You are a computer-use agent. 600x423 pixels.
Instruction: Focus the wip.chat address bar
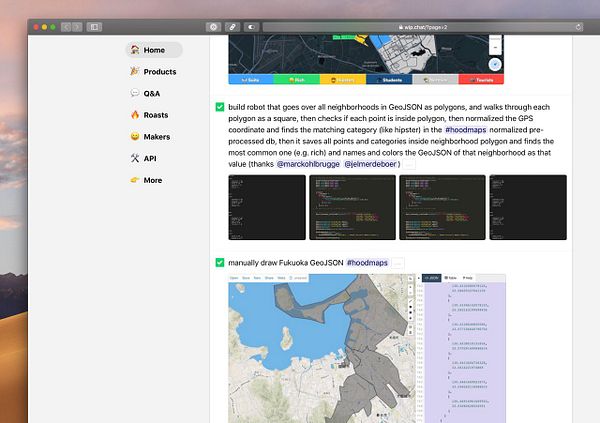coord(423,27)
